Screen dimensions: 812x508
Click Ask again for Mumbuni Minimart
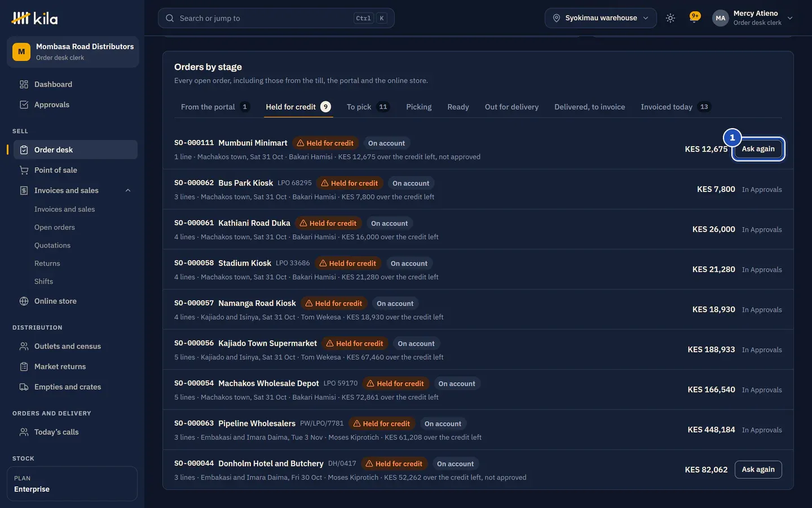pyautogui.click(x=758, y=149)
